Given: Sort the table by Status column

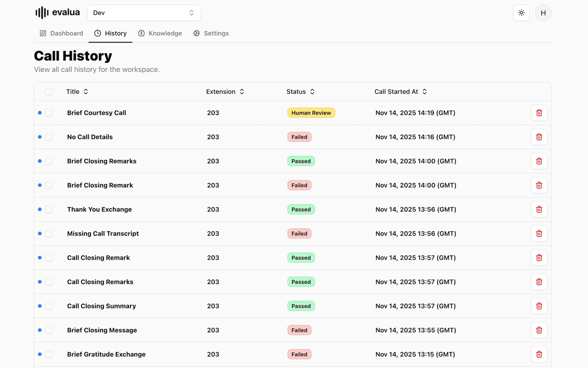Looking at the screenshot, I should click(312, 91).
